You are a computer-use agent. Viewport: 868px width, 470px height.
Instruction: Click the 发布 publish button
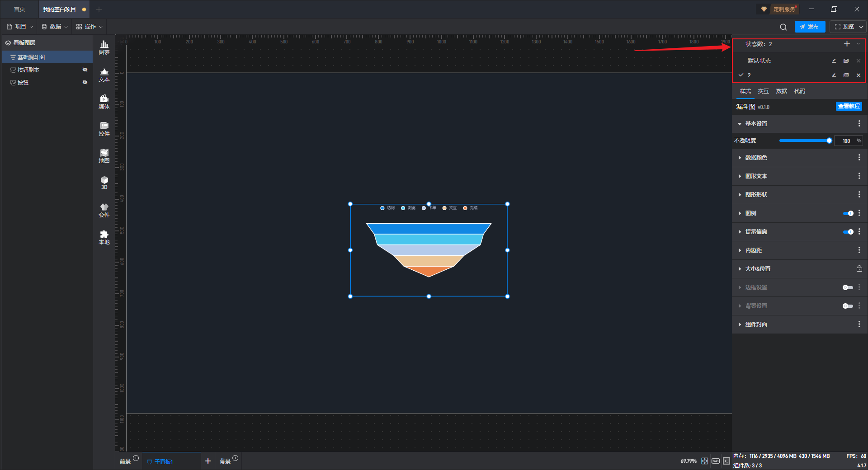point(809,27)
